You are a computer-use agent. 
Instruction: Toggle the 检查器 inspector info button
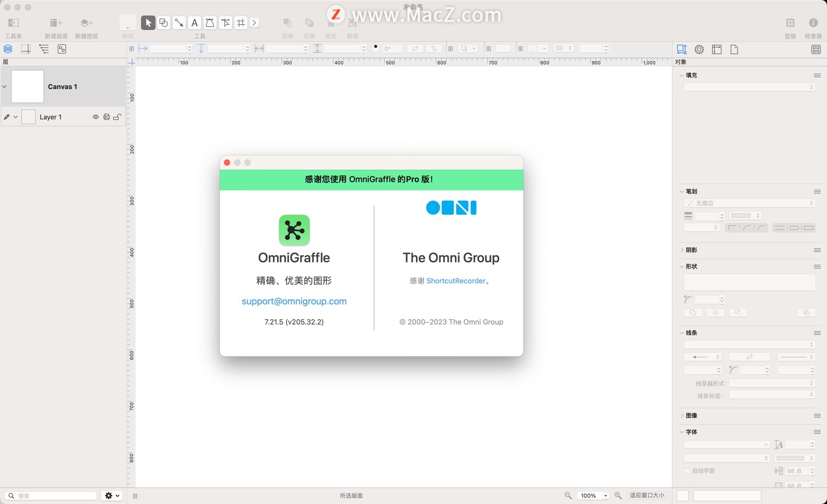point(813,23)
